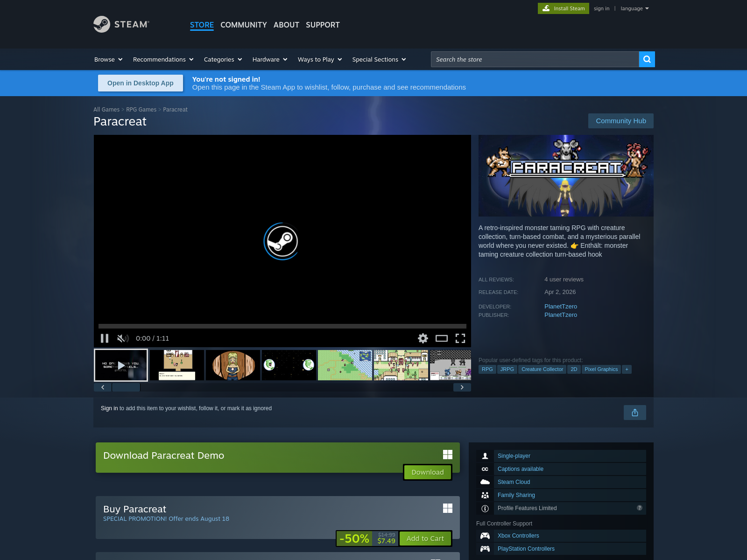This screenshot has width=747, height=560.
Task: Open the Hardware dropdown
Action: coord(270,59)
